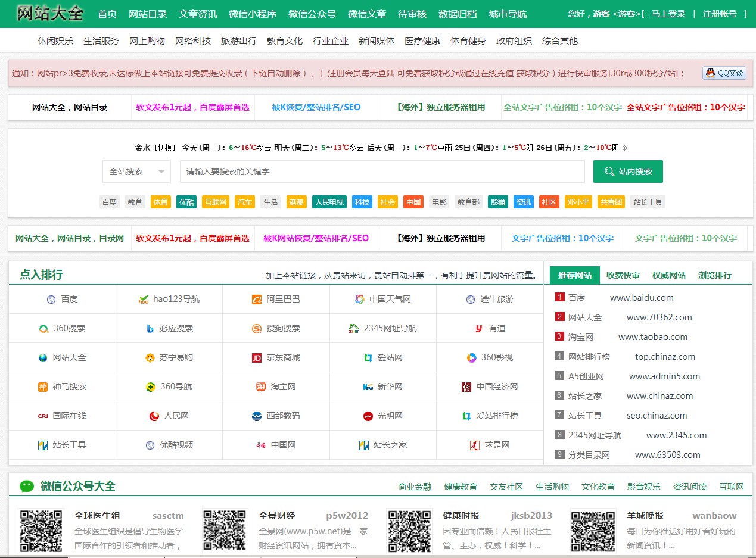Switch to the 浏览排行 tab

click(x=714, y=275)
